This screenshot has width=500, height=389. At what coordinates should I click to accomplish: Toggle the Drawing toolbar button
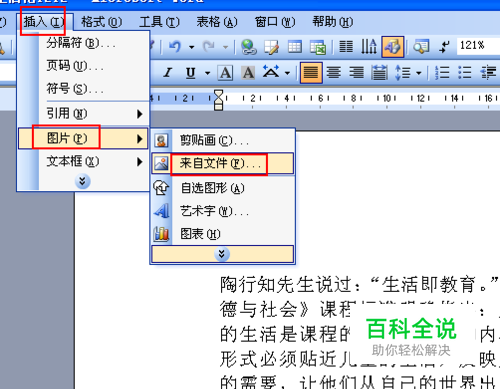tap(393, 47)
